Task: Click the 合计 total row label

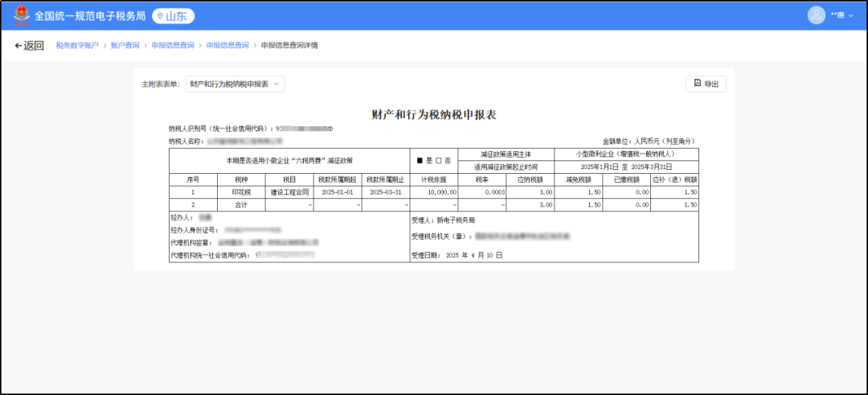Action: (242, 204)
